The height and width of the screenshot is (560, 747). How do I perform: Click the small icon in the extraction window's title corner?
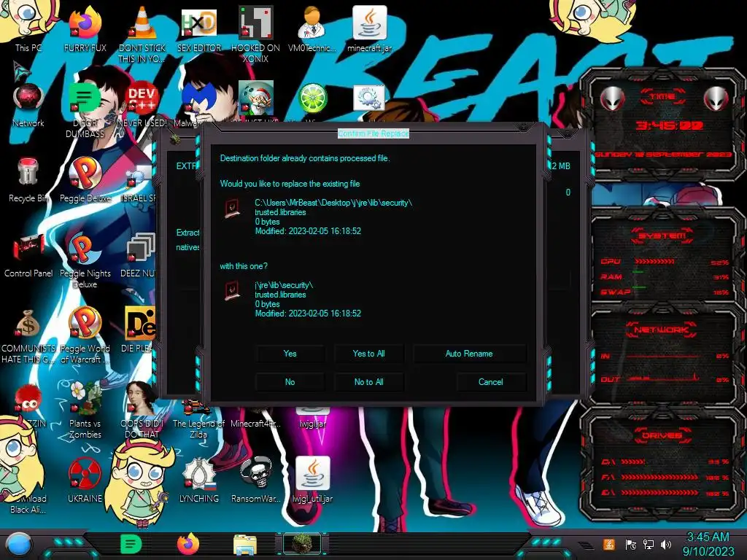[175, 139]
